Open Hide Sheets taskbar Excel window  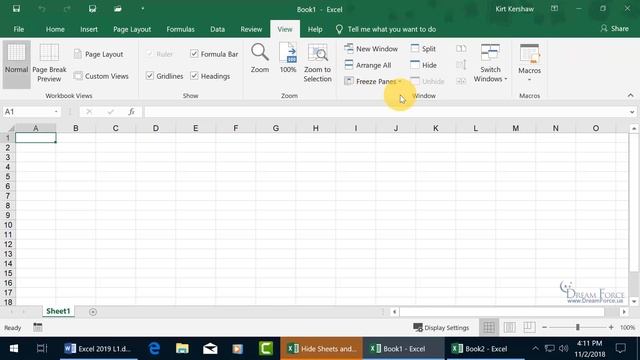322,349
